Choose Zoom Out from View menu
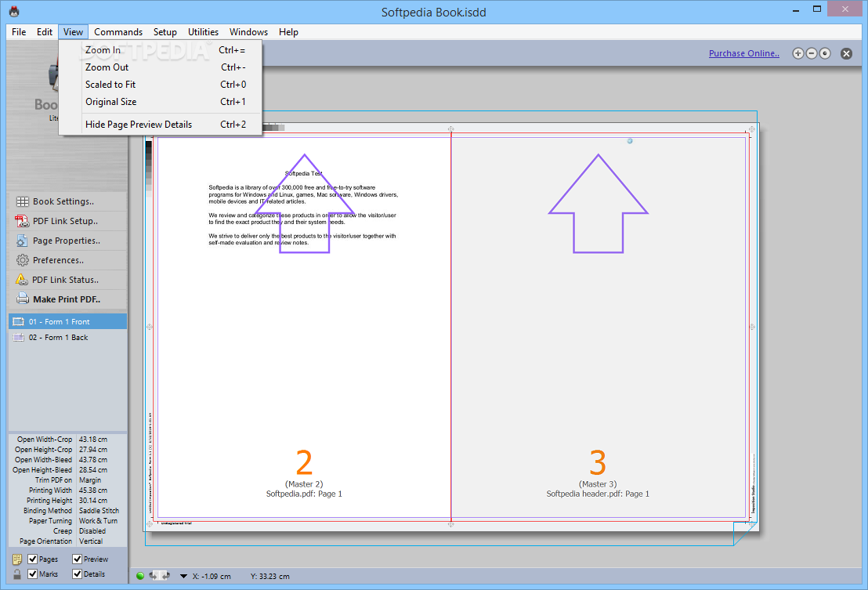 pyautogui.click(x=161, y=67)
